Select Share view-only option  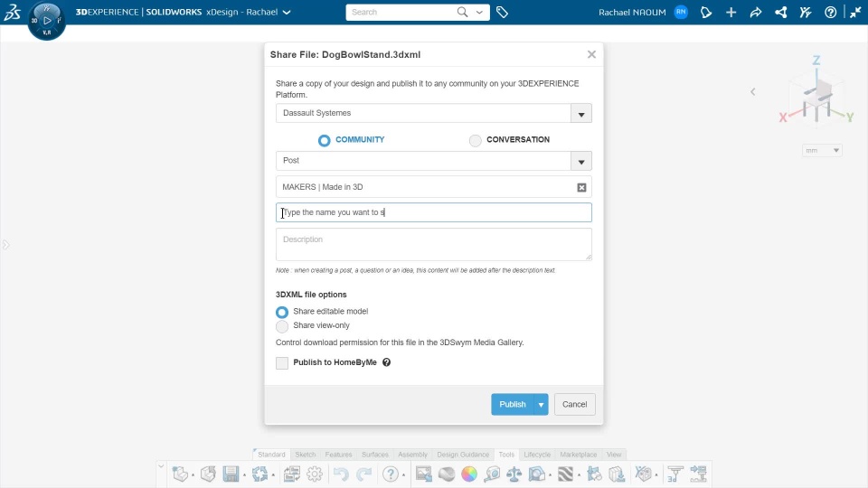pos(282,326)
